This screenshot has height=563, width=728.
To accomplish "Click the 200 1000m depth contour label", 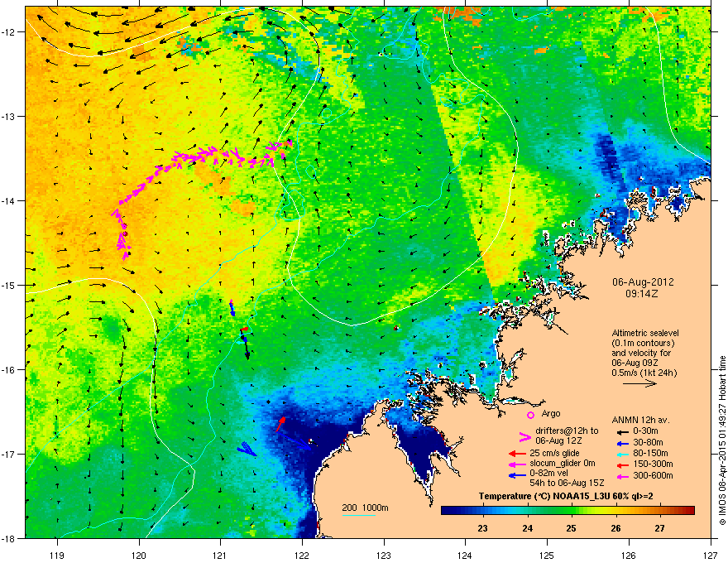I will click(x=365, y=508).
